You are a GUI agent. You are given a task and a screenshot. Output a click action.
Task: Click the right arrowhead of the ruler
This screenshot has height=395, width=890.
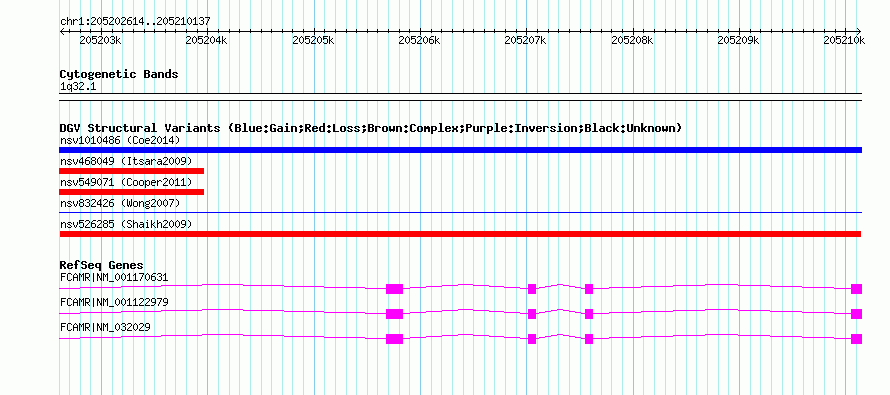coord(859,31)
